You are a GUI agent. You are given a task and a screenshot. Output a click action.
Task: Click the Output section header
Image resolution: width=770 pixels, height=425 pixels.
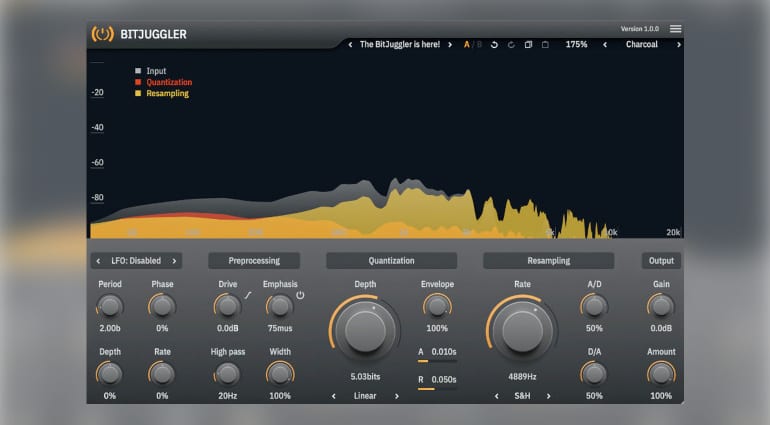click(661, 261)
